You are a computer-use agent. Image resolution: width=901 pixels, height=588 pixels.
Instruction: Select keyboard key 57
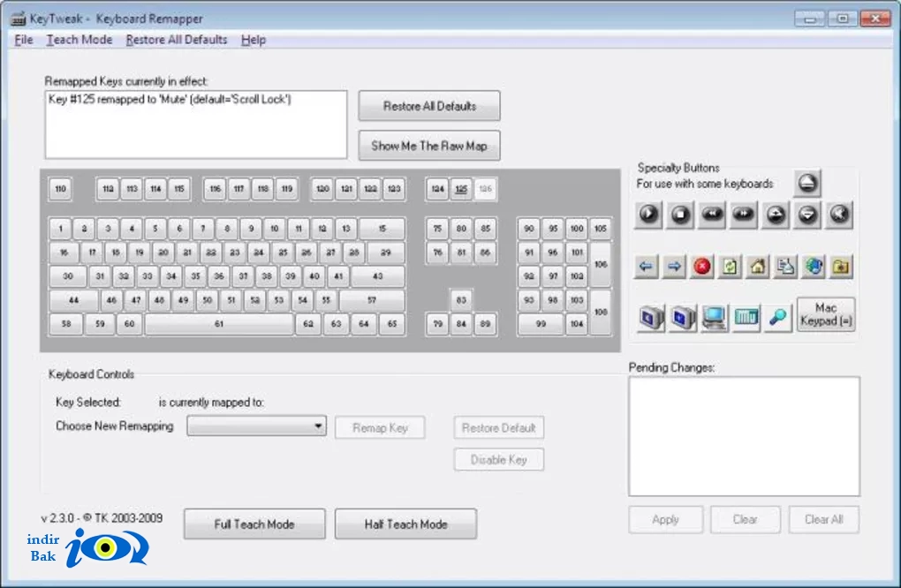point(372,300)
